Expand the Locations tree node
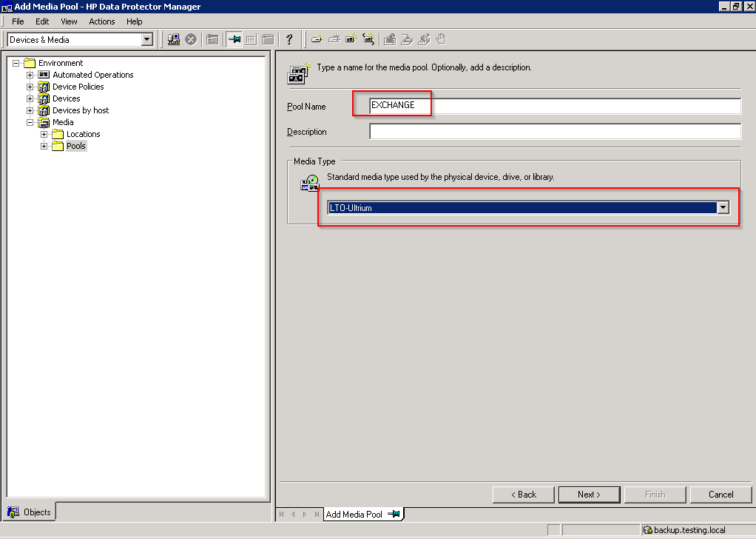The image size is (756, 539). (44, 134)
